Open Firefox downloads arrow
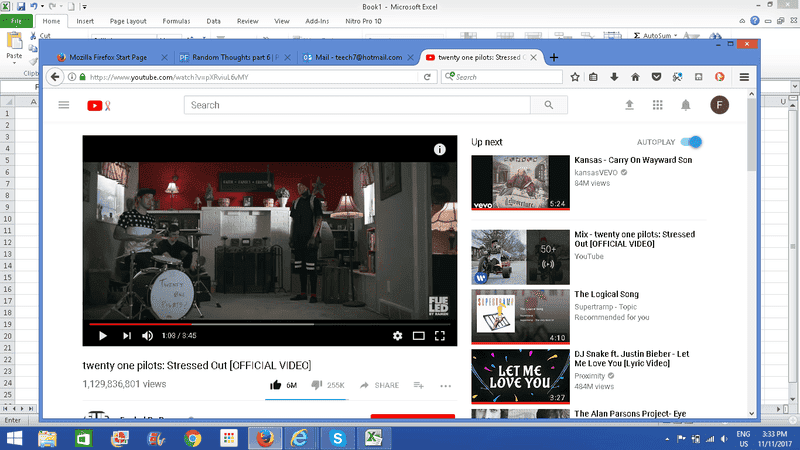800x450 pixels. 614,77
